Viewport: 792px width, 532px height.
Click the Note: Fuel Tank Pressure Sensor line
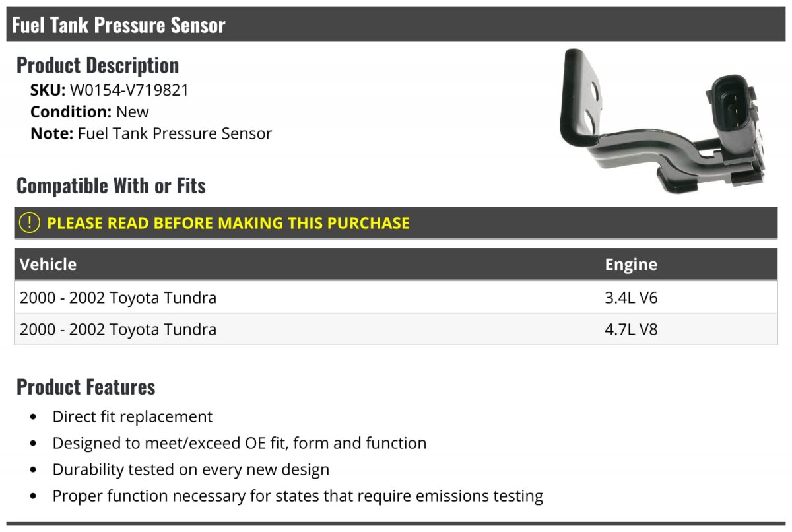[151, 133]
